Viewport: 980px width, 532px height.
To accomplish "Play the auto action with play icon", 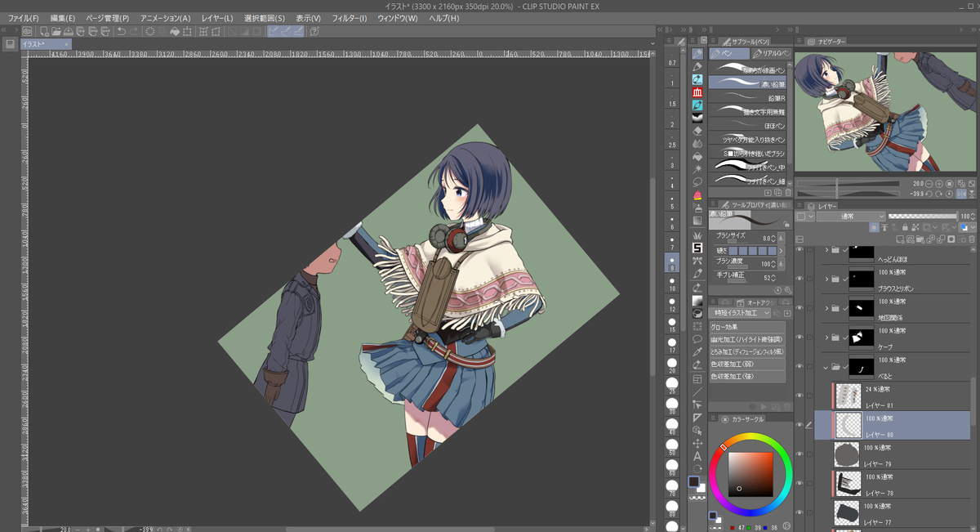I will [763, 406].
